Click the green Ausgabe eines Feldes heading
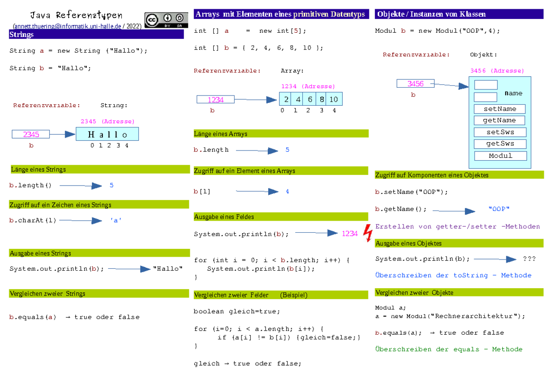The height and width of the screenshot is (392, 554). tap(281, 217)
